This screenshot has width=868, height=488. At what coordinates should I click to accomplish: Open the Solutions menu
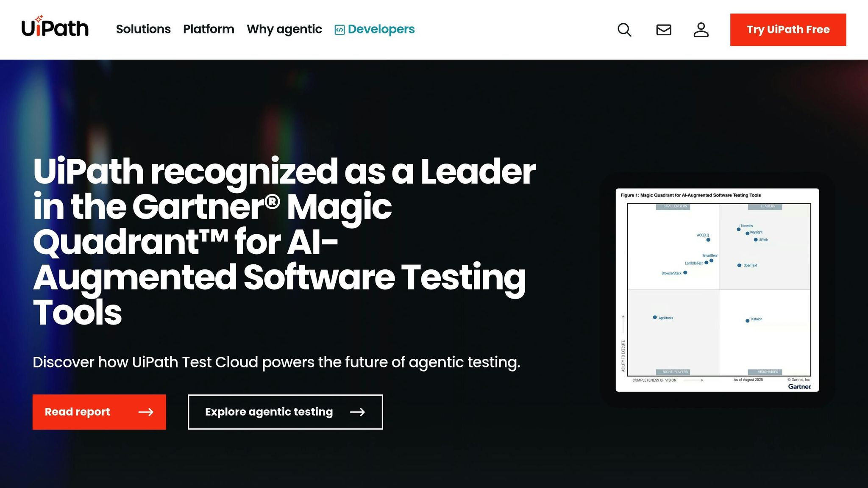143,29
